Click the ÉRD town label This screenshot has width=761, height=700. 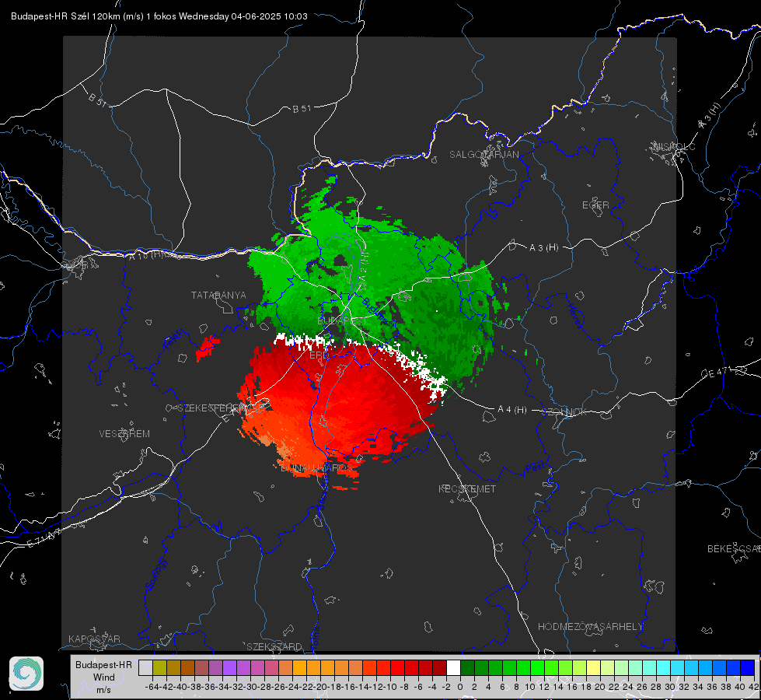(x=319, y=355)
